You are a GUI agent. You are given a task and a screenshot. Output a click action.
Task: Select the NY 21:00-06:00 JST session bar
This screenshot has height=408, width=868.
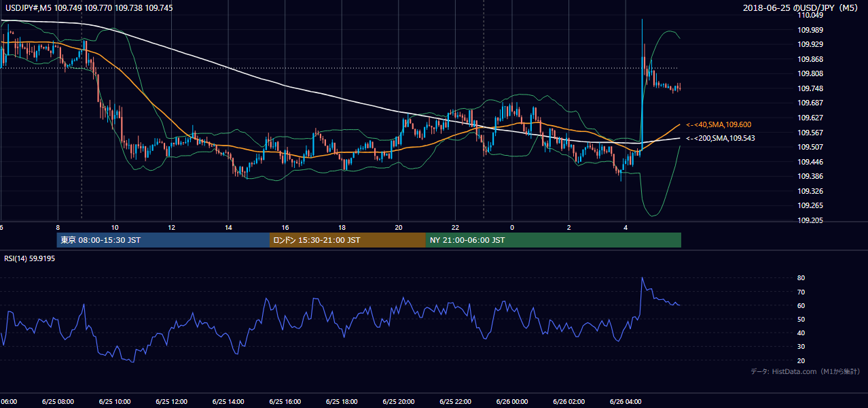coord(554,240)
